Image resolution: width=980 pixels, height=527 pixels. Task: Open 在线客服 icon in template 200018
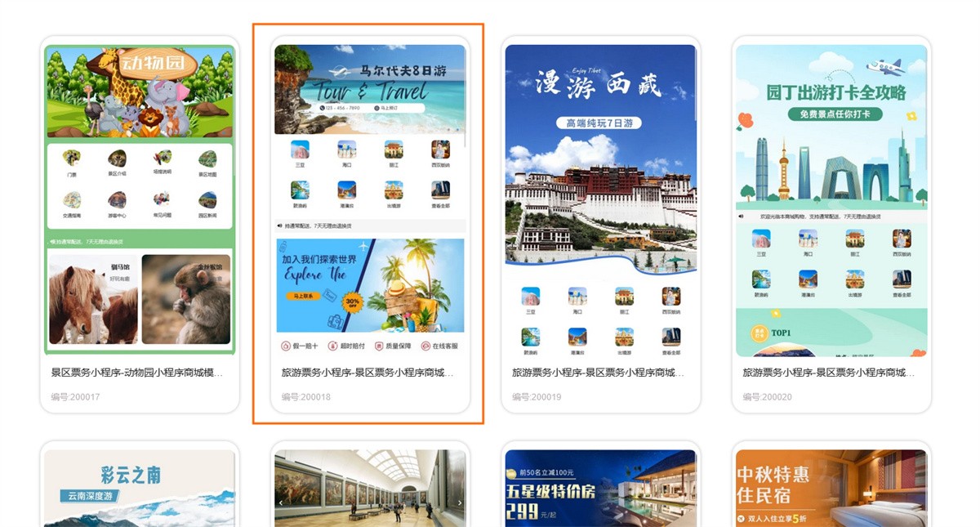coord(425,346)
